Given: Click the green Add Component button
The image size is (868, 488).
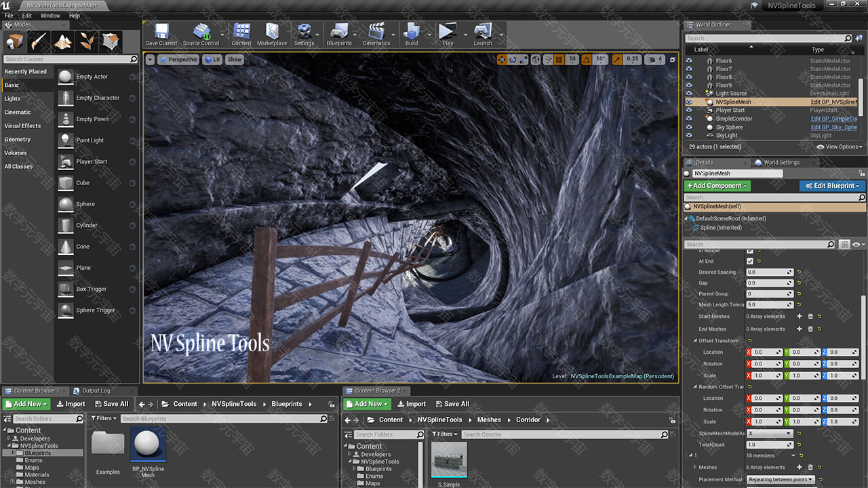Looking at the screenshot, I should pyautogui.click(x=717, y=186).
